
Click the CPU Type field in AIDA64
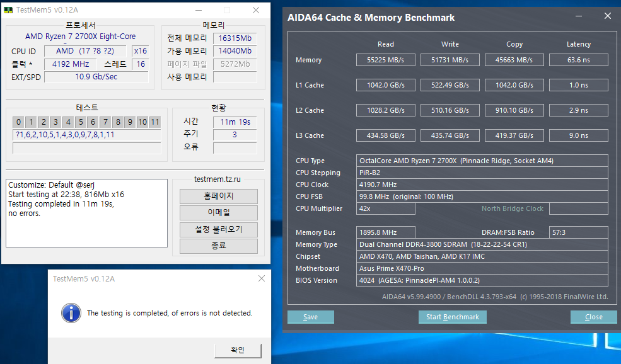[x=482, y=161]
